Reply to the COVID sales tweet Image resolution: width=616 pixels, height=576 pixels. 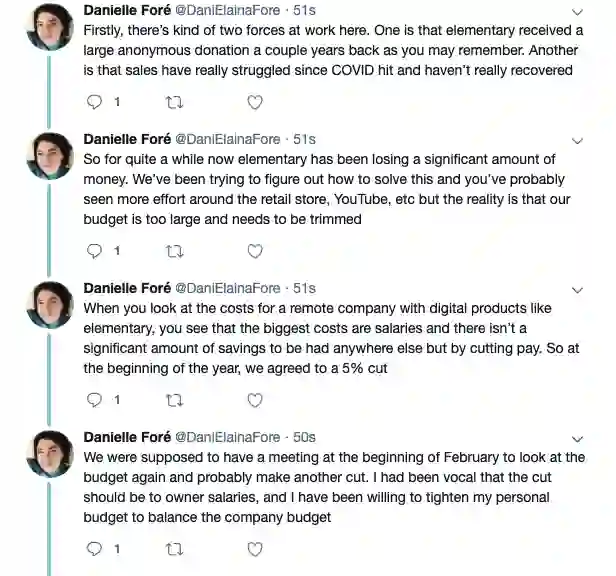click(x=95, y=102)
